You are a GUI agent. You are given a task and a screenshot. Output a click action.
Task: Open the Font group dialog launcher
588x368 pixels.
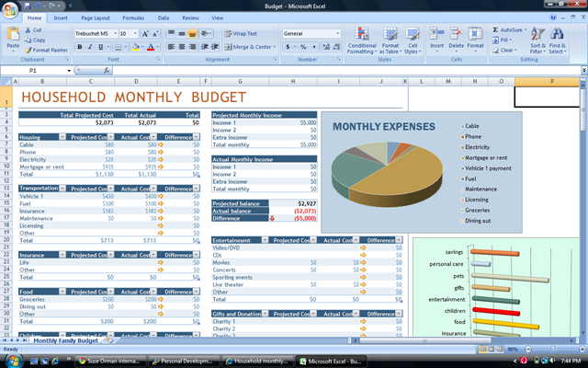tap(158, 59)
